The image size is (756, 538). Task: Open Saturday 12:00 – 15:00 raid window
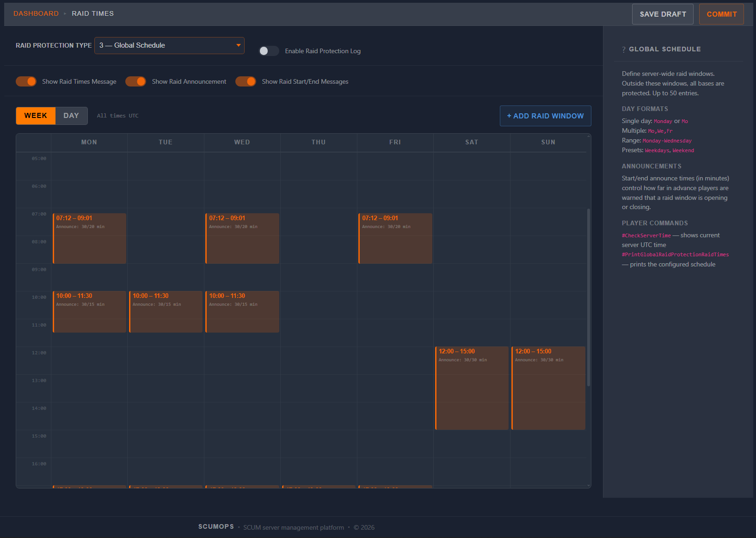472,388
